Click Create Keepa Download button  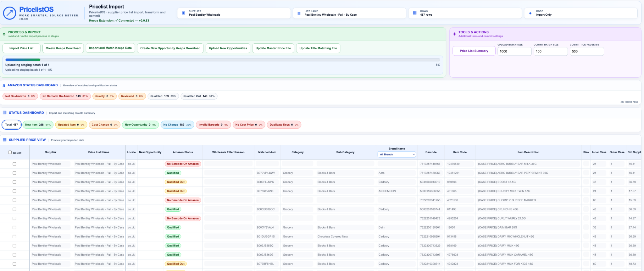(x=63, y=48)
